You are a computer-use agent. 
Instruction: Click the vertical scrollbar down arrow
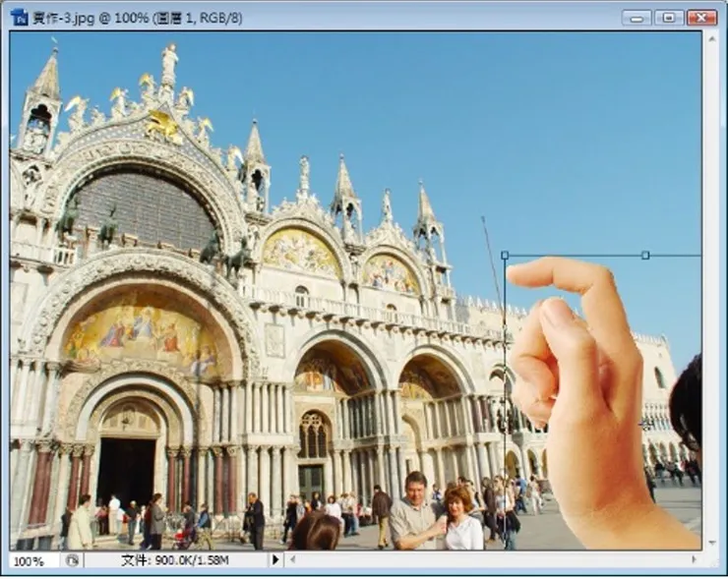[711, 543]
